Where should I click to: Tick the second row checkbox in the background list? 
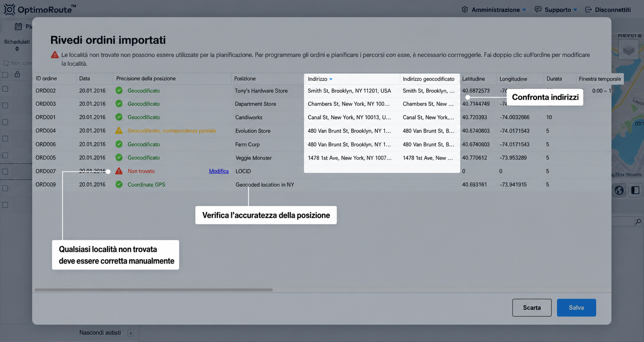tap(5, 105)
